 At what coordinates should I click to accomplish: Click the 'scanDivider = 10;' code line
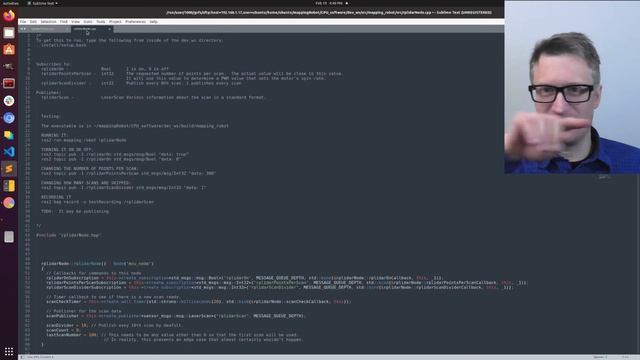[x=114, y=325]
